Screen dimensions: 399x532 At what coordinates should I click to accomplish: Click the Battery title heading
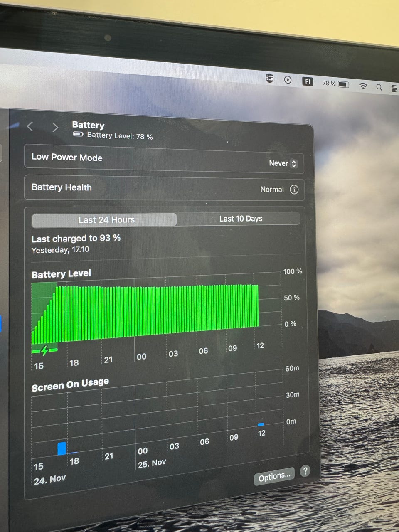[x=88, y=125]
